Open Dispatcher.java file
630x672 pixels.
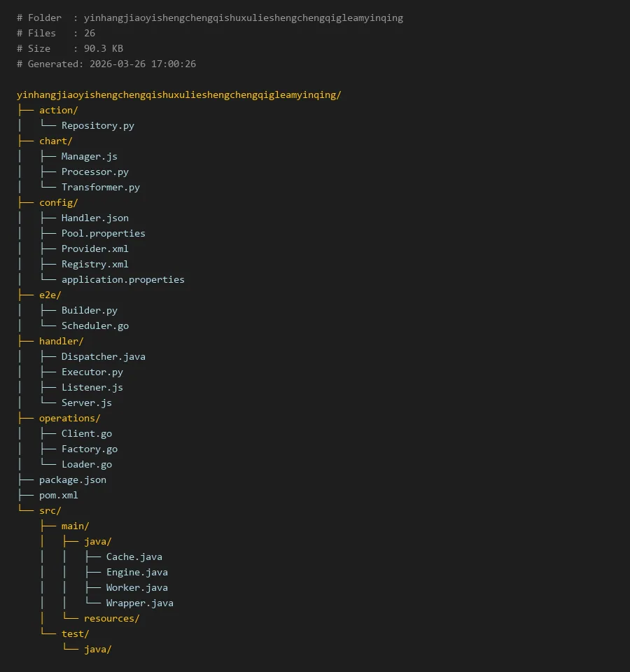(x=103, y=356)
